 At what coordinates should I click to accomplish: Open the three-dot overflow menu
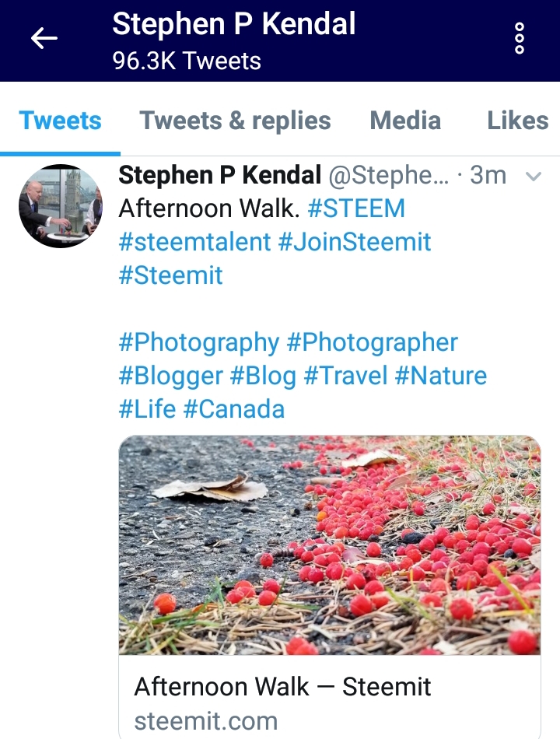pyautogui.click(x=520, y=38)
